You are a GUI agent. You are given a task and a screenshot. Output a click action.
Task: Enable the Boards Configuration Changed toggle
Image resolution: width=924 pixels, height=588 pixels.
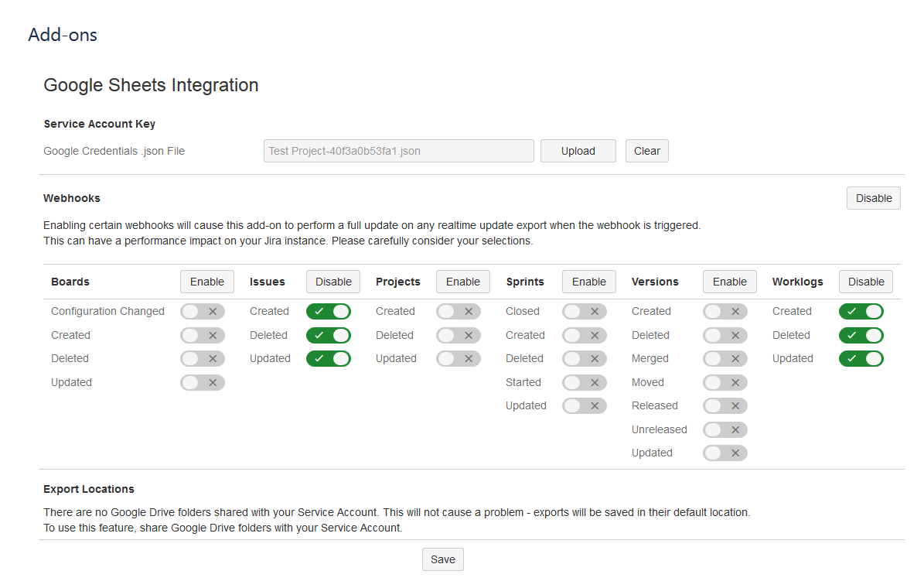pyautogui.click(x=202, y=312)
